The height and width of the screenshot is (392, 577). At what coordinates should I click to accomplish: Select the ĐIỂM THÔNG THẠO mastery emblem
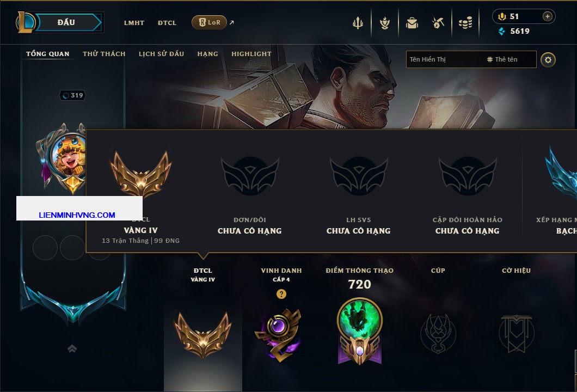click(x=359, y=332)
